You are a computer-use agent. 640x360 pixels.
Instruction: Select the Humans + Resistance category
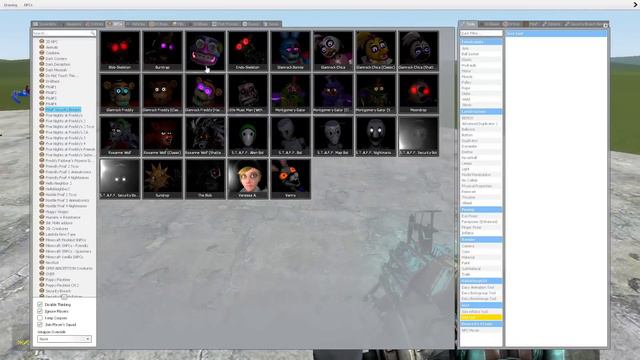[x=63, y=217]
